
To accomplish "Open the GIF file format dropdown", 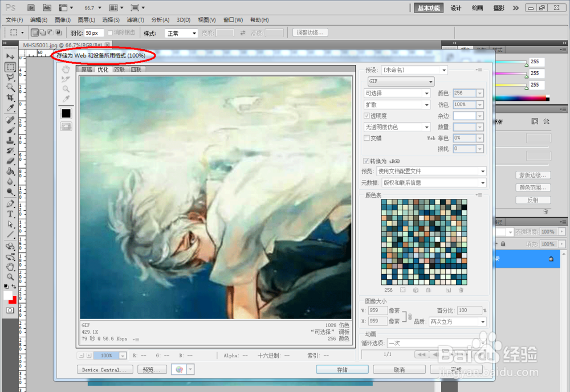I will coord(401,81).
